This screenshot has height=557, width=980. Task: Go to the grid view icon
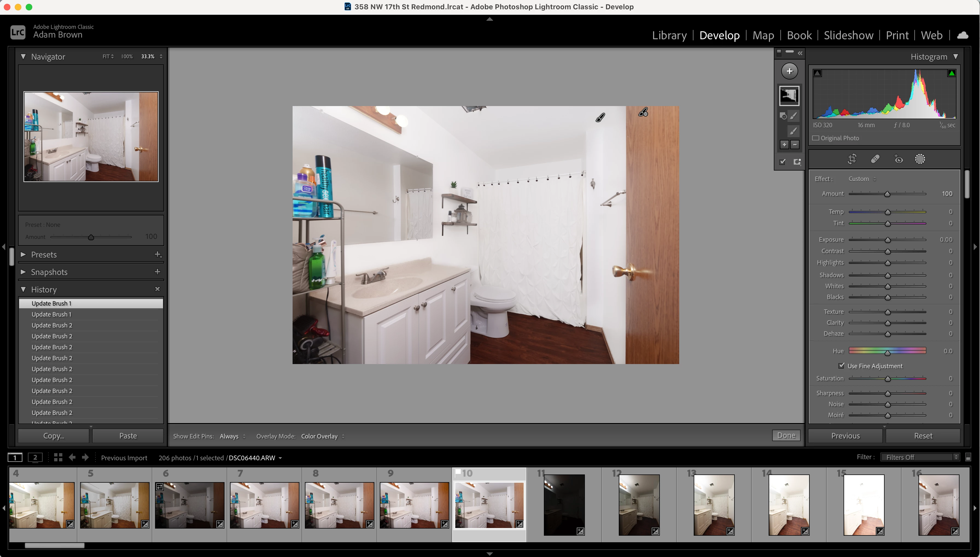tap(58, 458)
